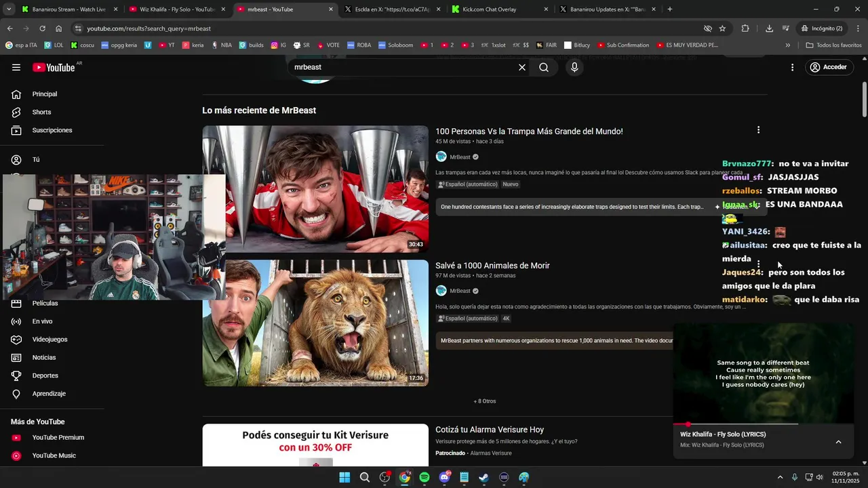Viewport: 868px width, 488px height.
Task: Open Películas in the sidebar
Action: click(x=45, y=303)
